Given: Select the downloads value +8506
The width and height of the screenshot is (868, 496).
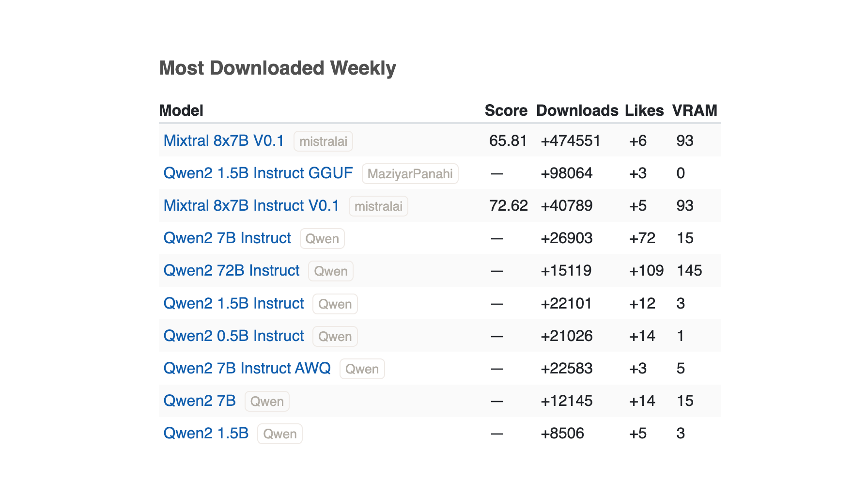Looking at the screenshot, I should pos(562,433).
